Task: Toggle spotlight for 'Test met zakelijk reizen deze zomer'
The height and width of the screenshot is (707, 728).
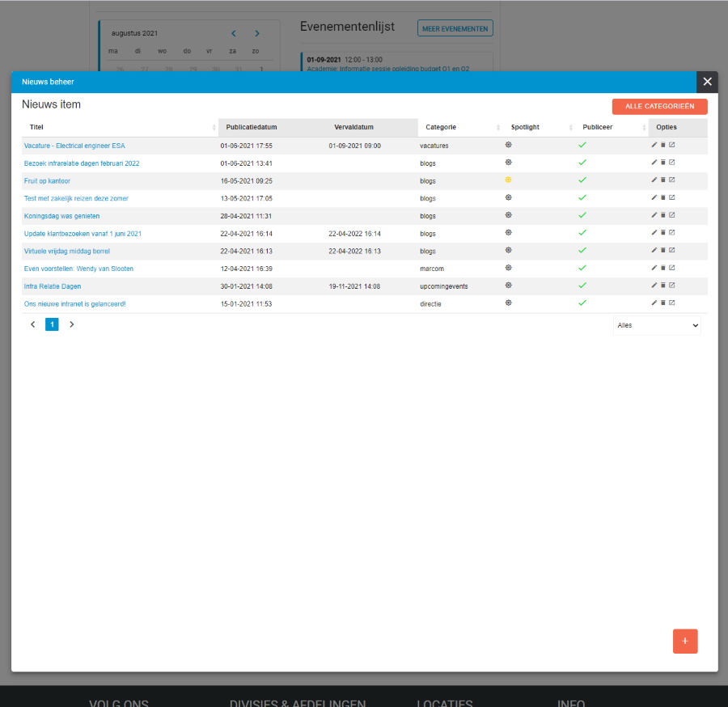Action: (508, 197)
